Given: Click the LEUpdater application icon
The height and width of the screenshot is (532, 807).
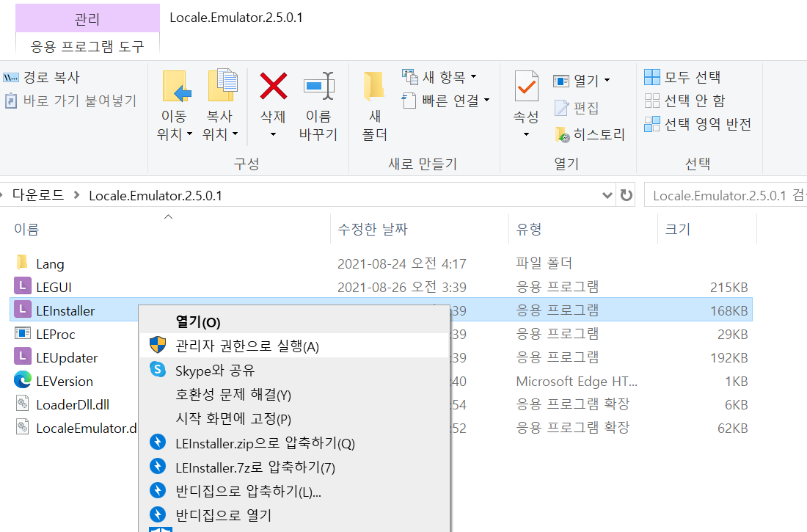Looking at the screenshot, I should tap(22, 357).
